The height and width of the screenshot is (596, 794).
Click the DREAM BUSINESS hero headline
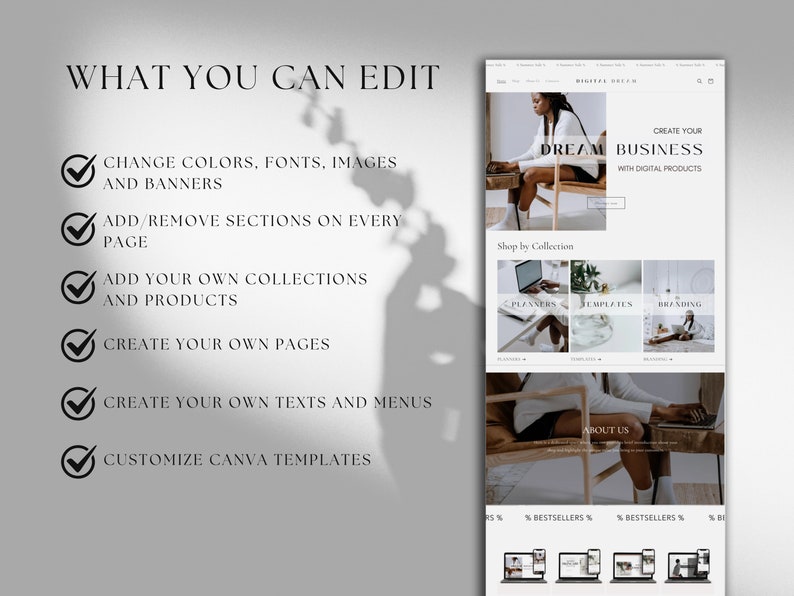[x=621, y=149]
